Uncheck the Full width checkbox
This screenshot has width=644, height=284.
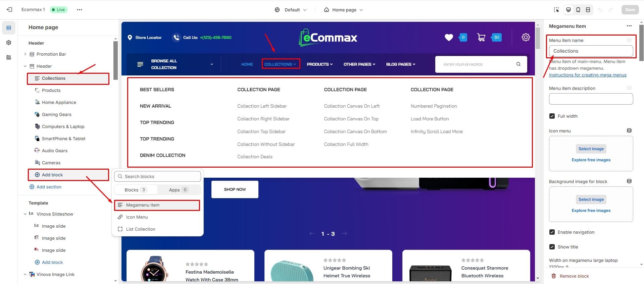(x=552, y=116)
